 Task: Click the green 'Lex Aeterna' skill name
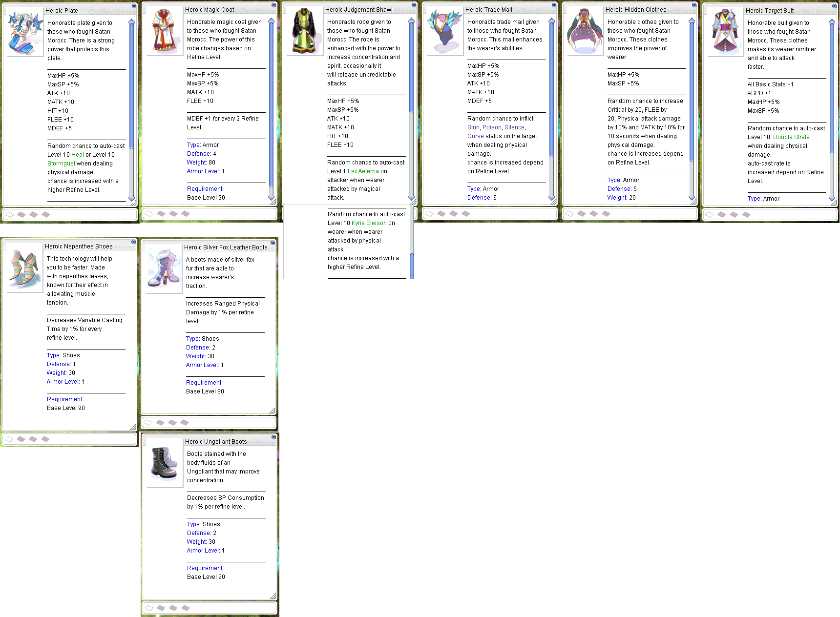click(363, 171)
